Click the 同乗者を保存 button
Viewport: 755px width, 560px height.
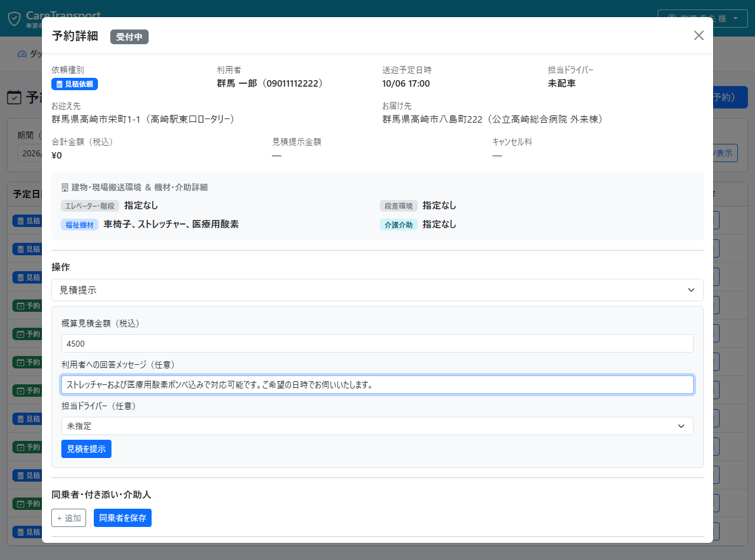click(123, 518)
